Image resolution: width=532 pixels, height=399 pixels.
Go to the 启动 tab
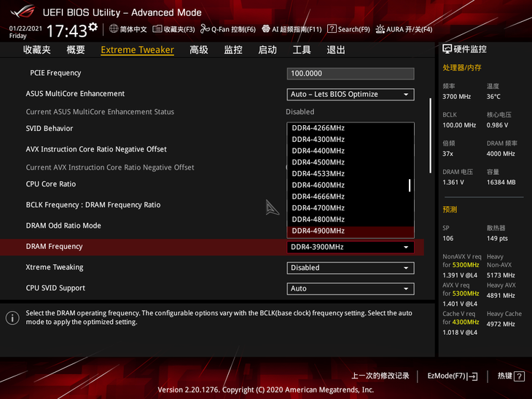point(267,50)
